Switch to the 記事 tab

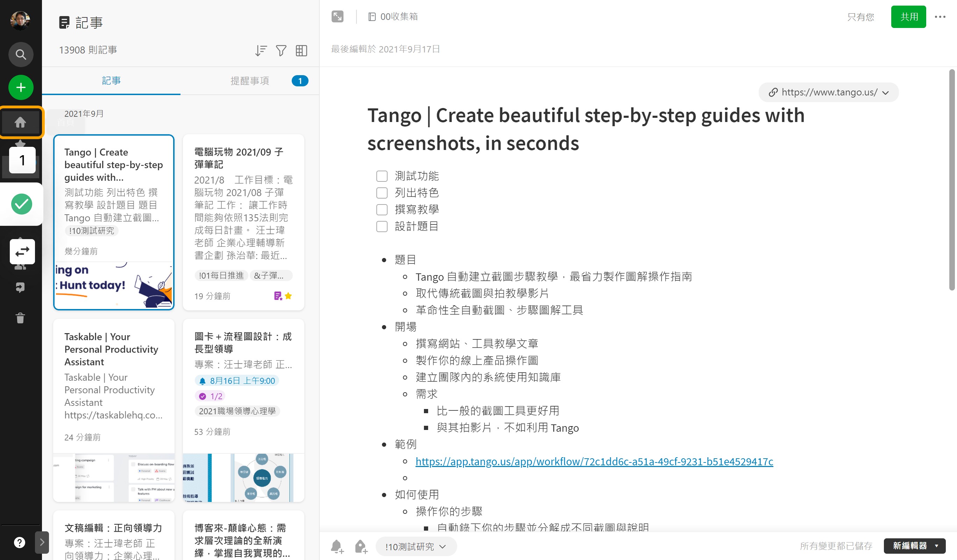click(x=111, y=81)
